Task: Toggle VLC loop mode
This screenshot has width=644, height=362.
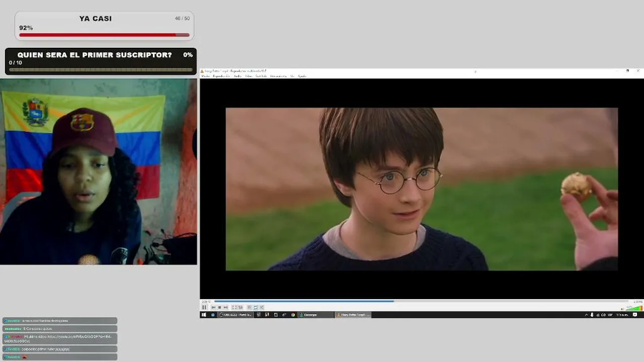Action: coord(256,307)
